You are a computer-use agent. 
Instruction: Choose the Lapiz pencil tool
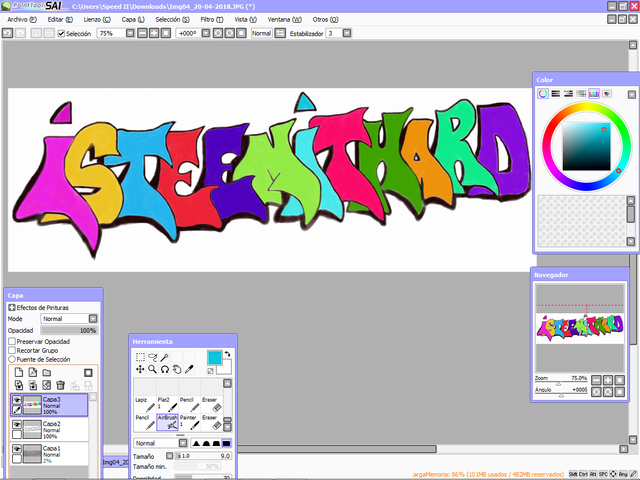142,402
